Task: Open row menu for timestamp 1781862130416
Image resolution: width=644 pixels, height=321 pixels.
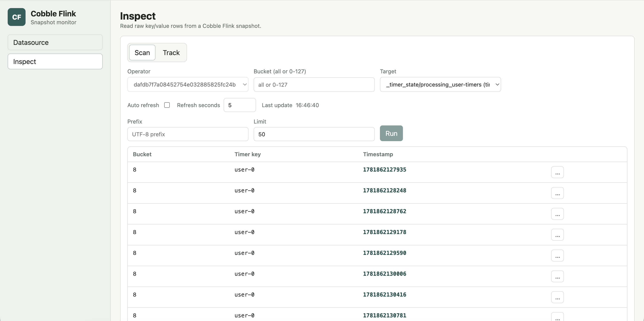Action: (557, 297)
